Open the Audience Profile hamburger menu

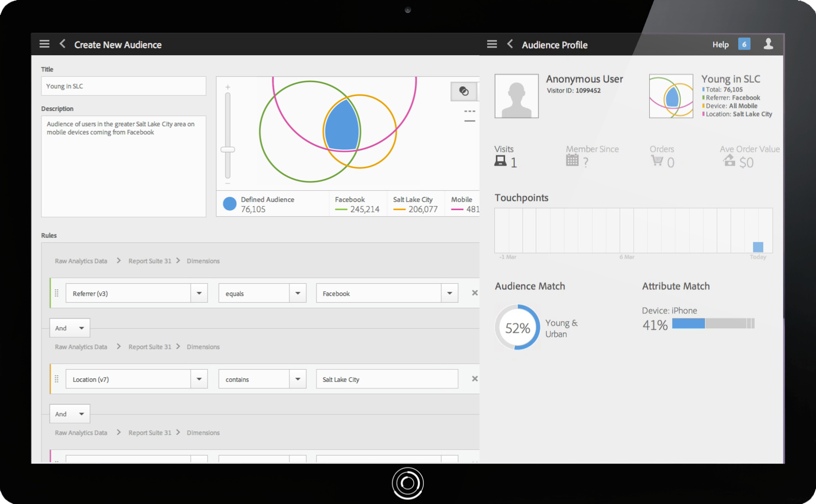[492, 44]
